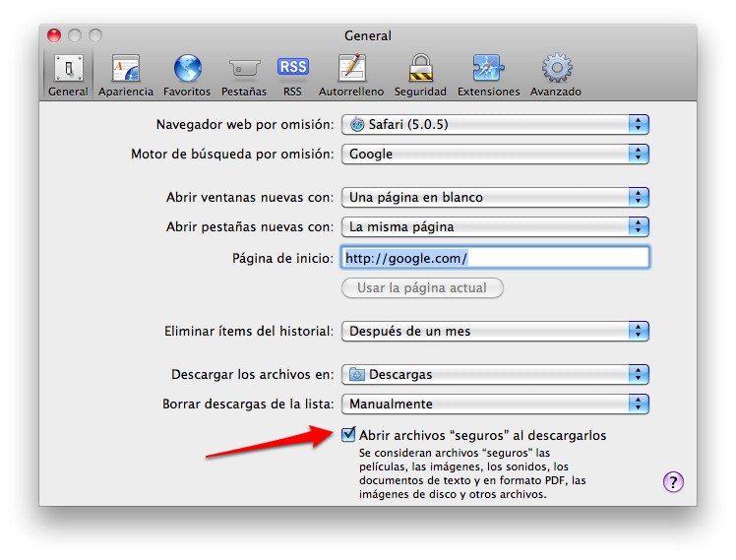Open the Pestañas preferences icon

pyautogui.click(x=244, y=69)
